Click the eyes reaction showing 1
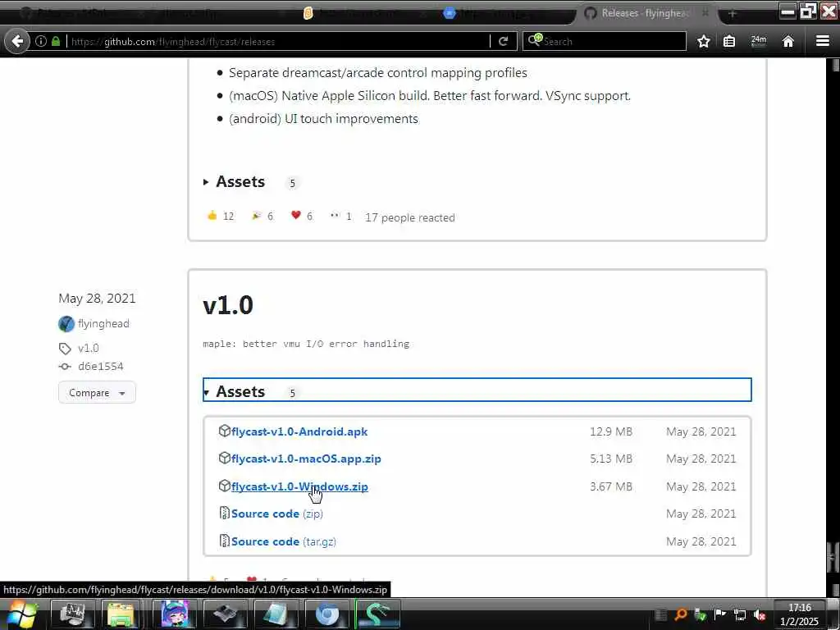 click(341, 216)
